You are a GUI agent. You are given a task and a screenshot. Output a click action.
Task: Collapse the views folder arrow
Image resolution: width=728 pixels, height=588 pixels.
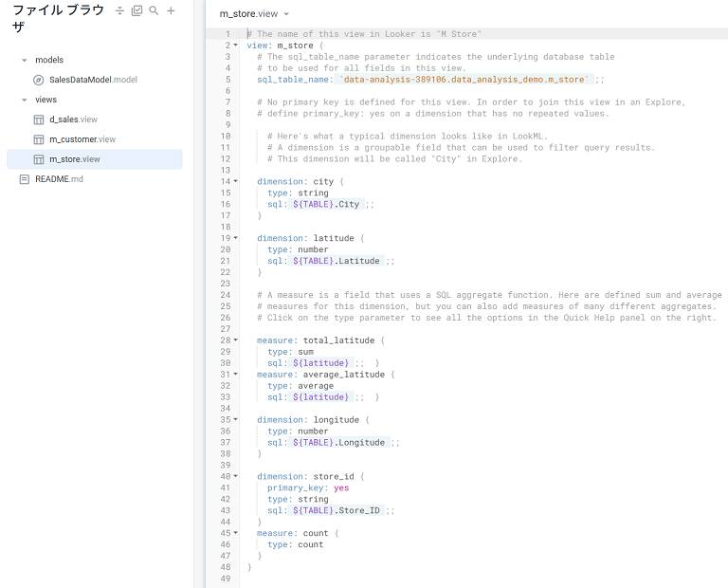pyautogui.click(x=24, y=100)
